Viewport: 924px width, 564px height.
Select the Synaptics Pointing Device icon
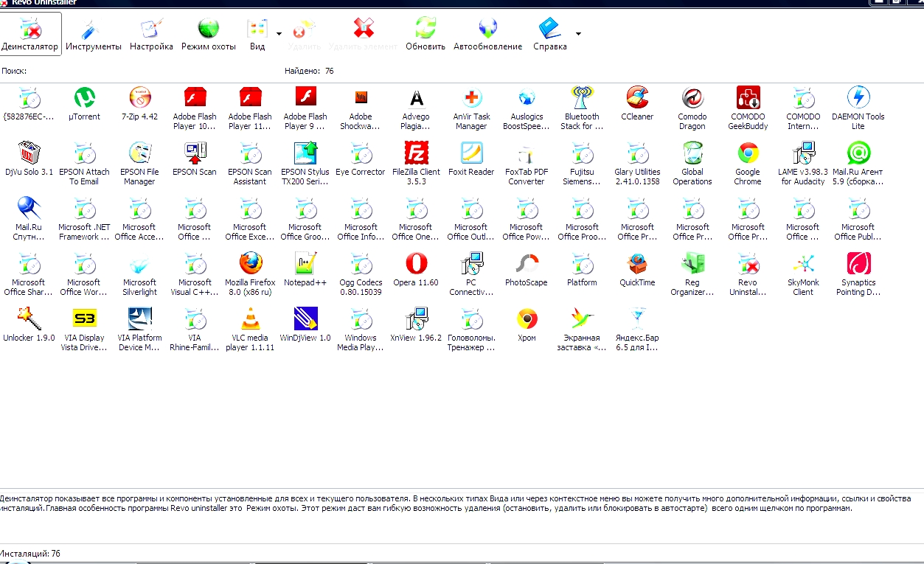[x=858, y=263]
